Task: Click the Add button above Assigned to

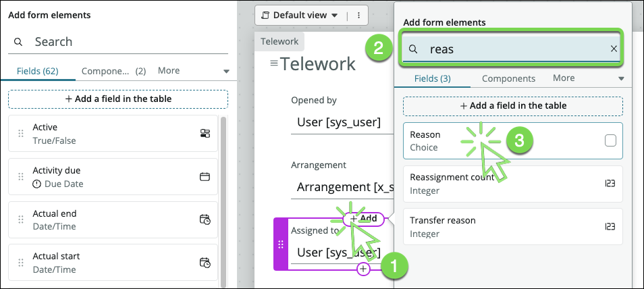Action: click(364, 218)
